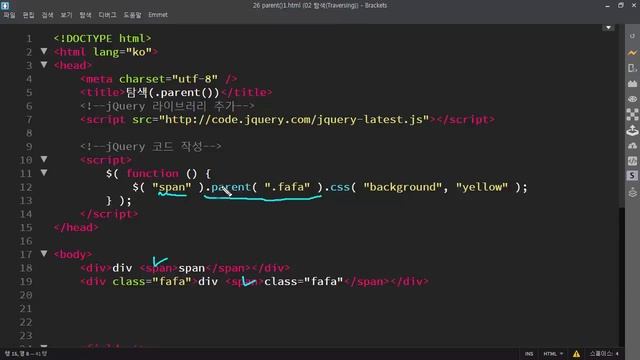640x360 pixels.
Task: Click the jQuery 라이브러리 추가 comment on line 6
Action: point(167,107)
